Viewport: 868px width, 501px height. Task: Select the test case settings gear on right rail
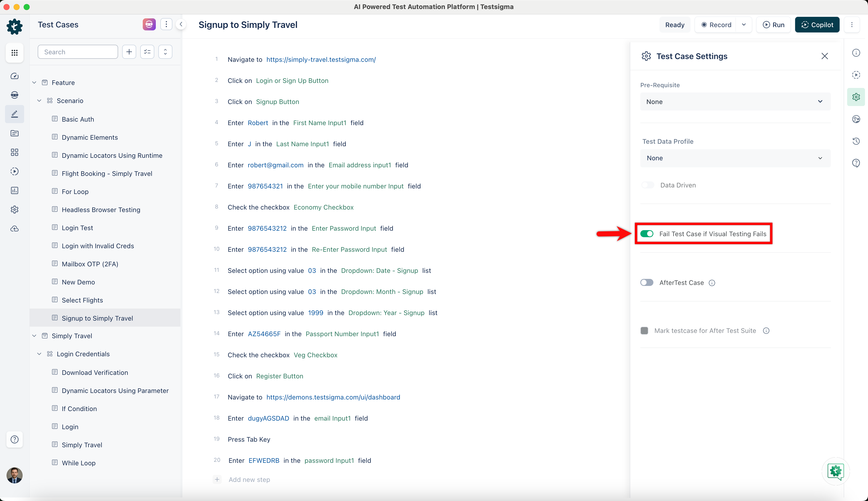coord(856,97)
